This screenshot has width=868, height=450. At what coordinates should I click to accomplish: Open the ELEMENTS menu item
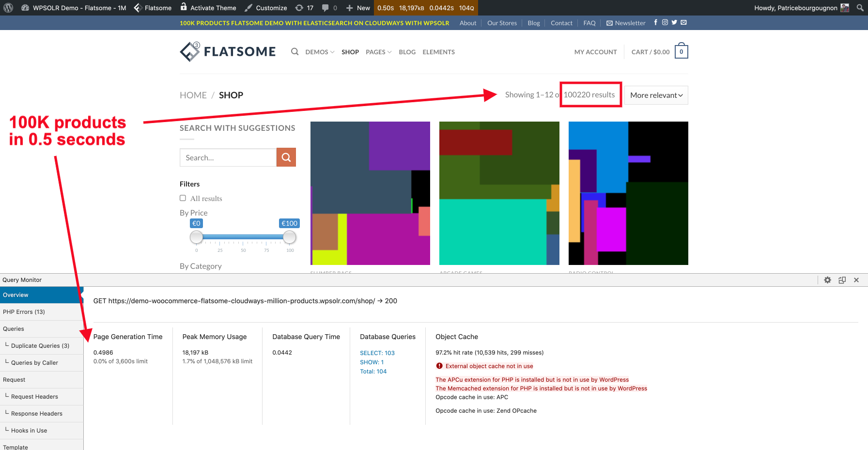[x=439, y=52]
